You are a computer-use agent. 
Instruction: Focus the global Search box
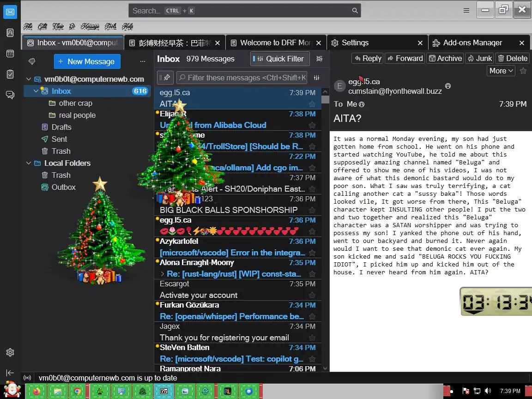[x=245, y=11]
